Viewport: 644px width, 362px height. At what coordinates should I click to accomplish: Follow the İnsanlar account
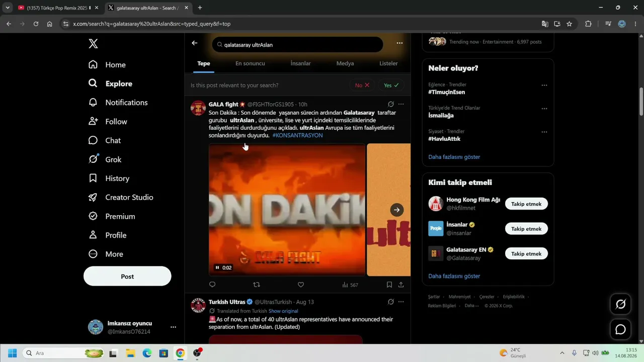[x=526, y=229]
